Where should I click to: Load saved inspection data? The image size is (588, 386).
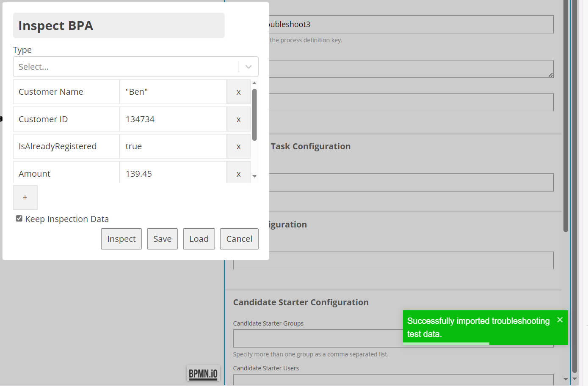tap(199, 239)
